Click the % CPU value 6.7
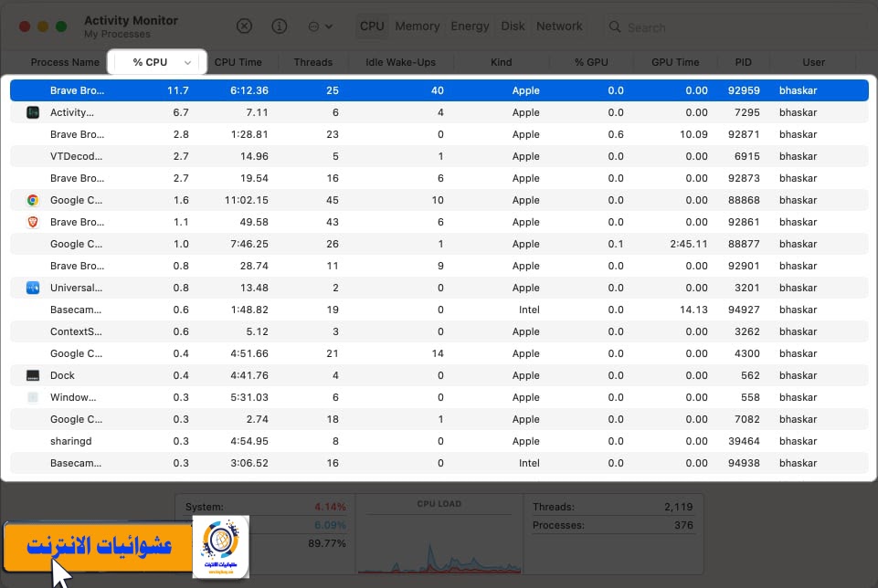Image resolution: width=878 pixels, height=588 pixels. pos(181,112)
